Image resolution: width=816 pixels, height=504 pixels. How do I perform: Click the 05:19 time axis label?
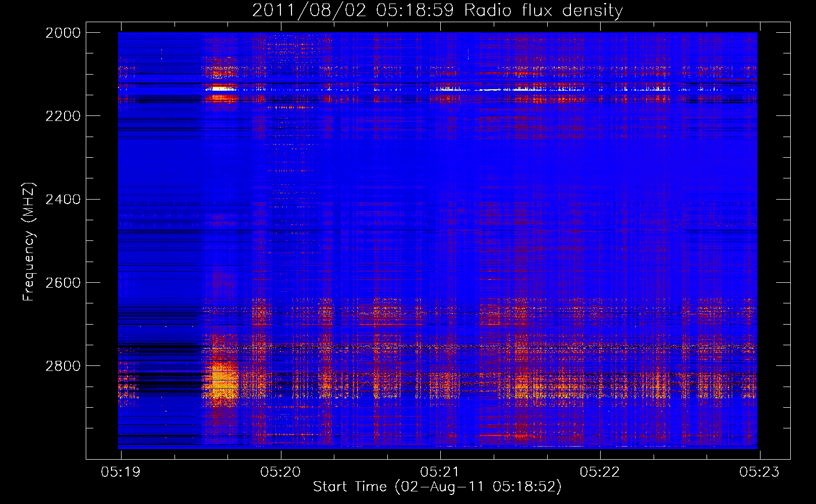point(121,472)
